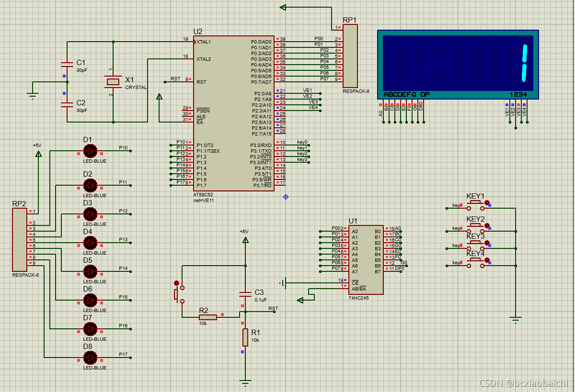Select LED D1 symbol
The width and height of the screenshot is (575, 392).
click(90, 151)
